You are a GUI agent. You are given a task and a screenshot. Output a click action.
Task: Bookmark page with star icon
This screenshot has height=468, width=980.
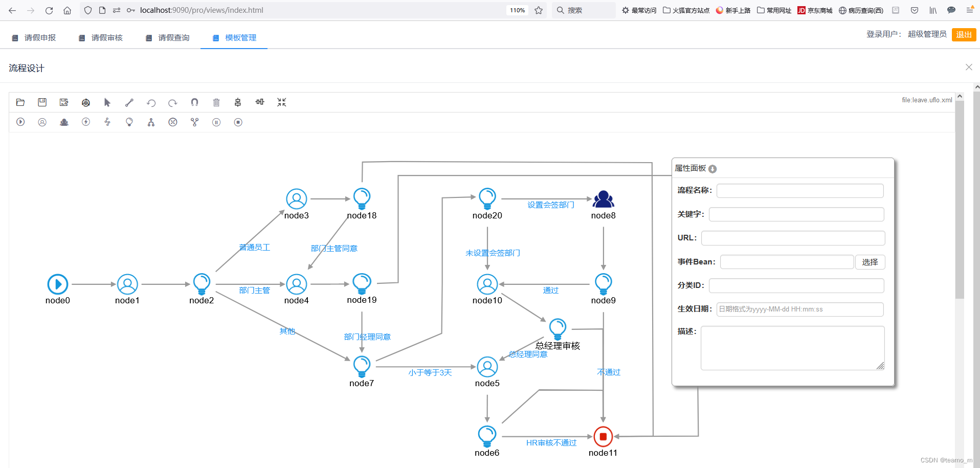539,10
